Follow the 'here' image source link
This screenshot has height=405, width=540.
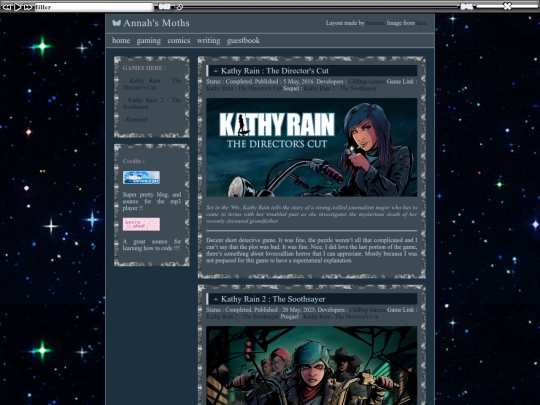click(421, 23)
